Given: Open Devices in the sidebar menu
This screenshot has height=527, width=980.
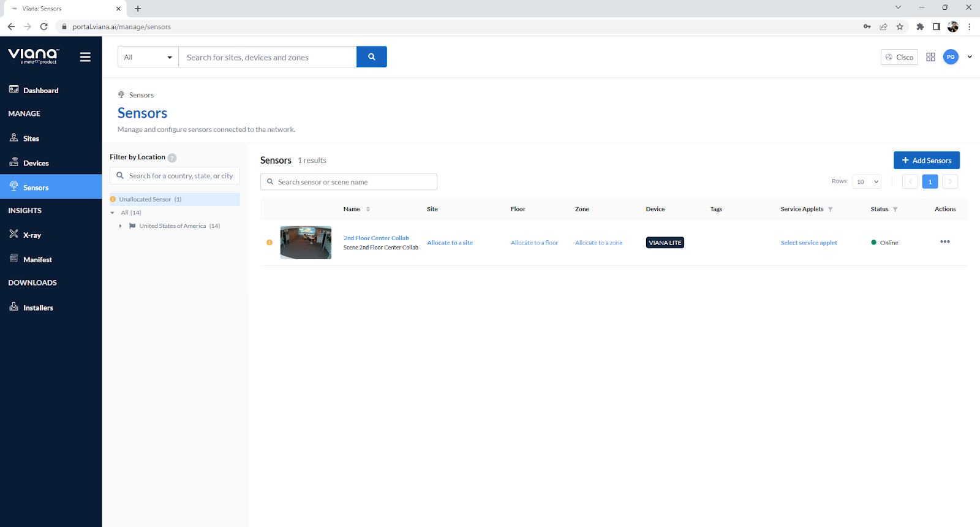Looking at the screenshot, I should [x=36, y=163].
